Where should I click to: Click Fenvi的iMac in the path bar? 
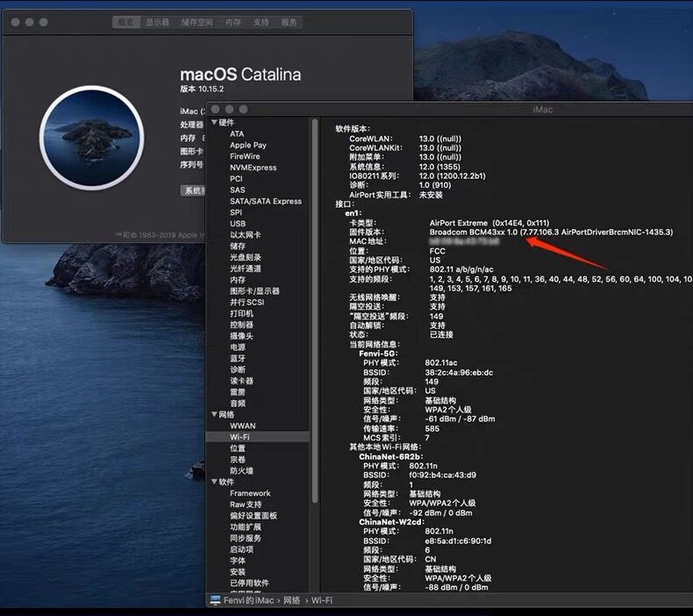pos(248,600)
